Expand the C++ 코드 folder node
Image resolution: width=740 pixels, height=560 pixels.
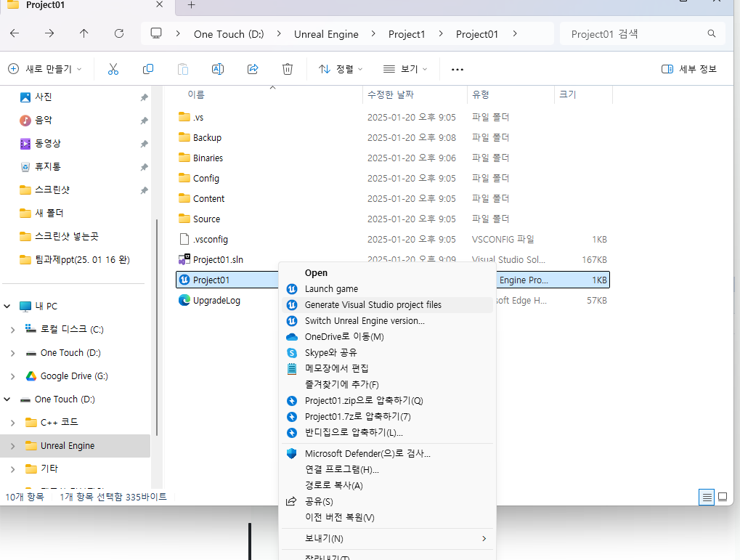pyautogui.click(x=13, y=423)
